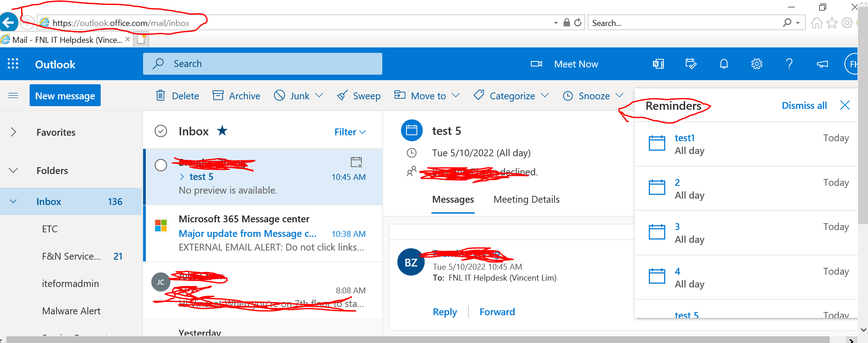The width and height of the screenshot is (868, 343).
Task: Sweep messages with broom icon
Action: [359, 96]
